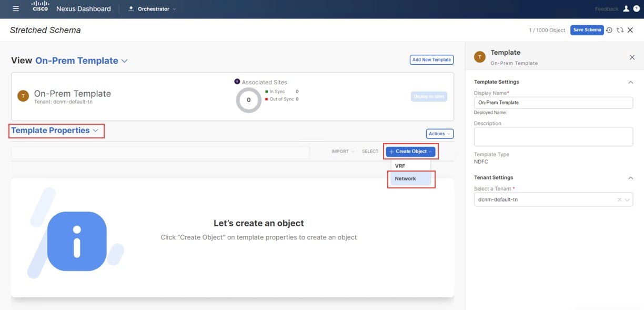
Task: Toggle the Create Object dropdown button
Action: click(x=410, y=152)
